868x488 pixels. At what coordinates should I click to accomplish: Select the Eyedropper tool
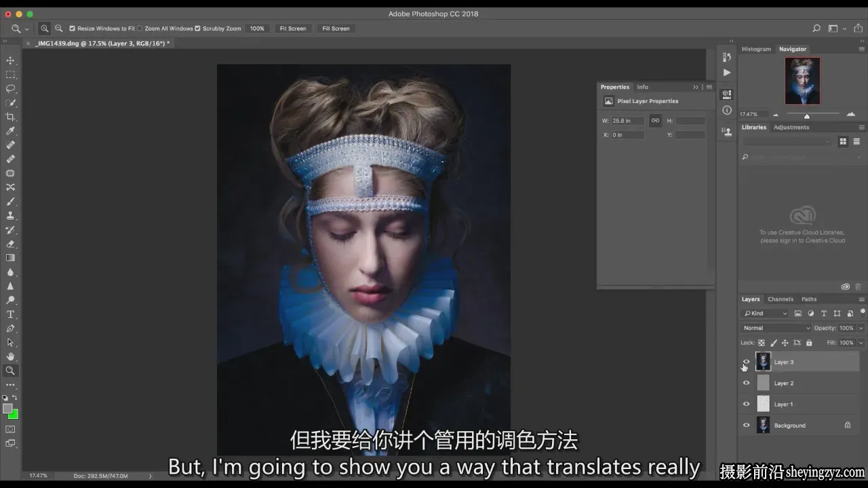[x=10, y=131]
